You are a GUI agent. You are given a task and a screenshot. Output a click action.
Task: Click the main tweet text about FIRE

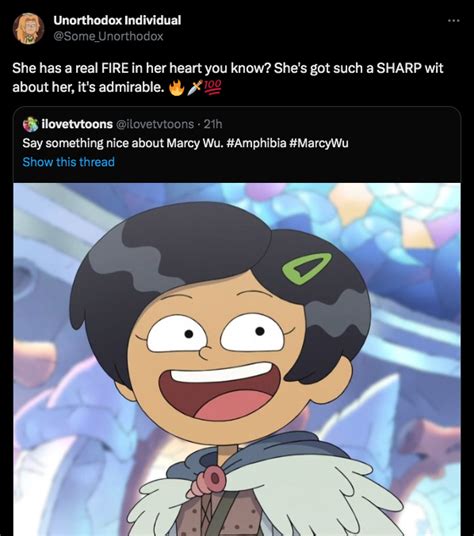click(x=228, y=77)
